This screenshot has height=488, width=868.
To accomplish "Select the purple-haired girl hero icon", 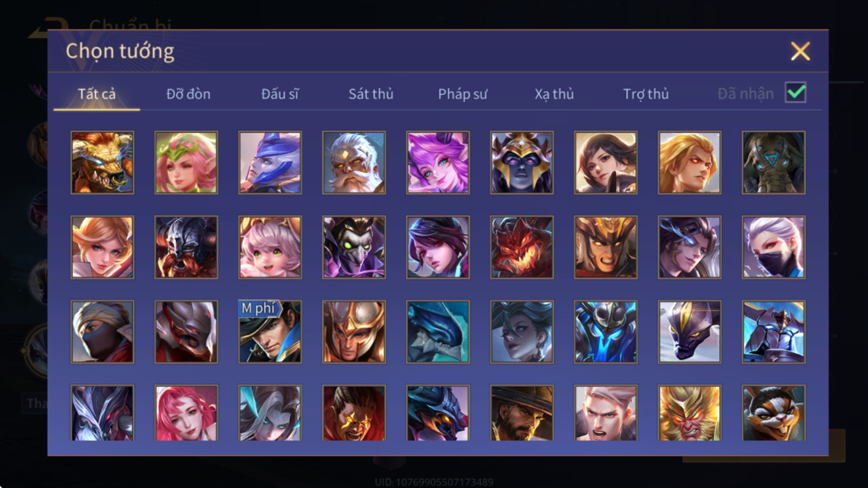I will pos(438,162).
